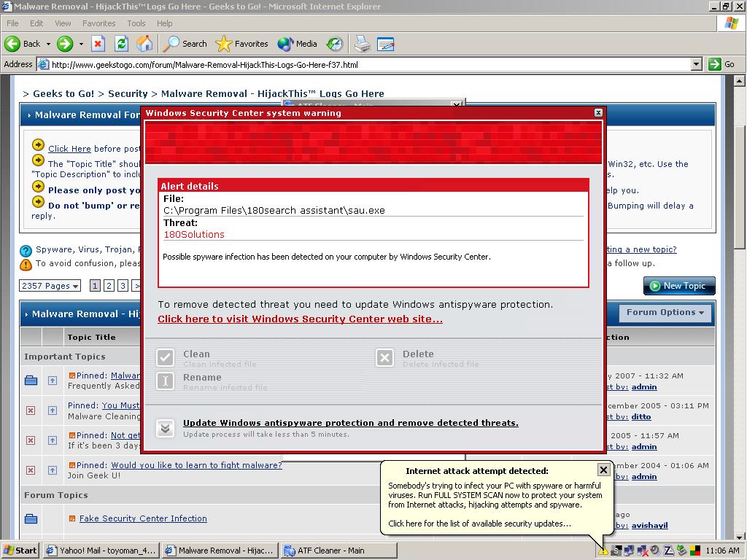Go to page 3 of forum
747x560 pixels.
tap(123, 286)
